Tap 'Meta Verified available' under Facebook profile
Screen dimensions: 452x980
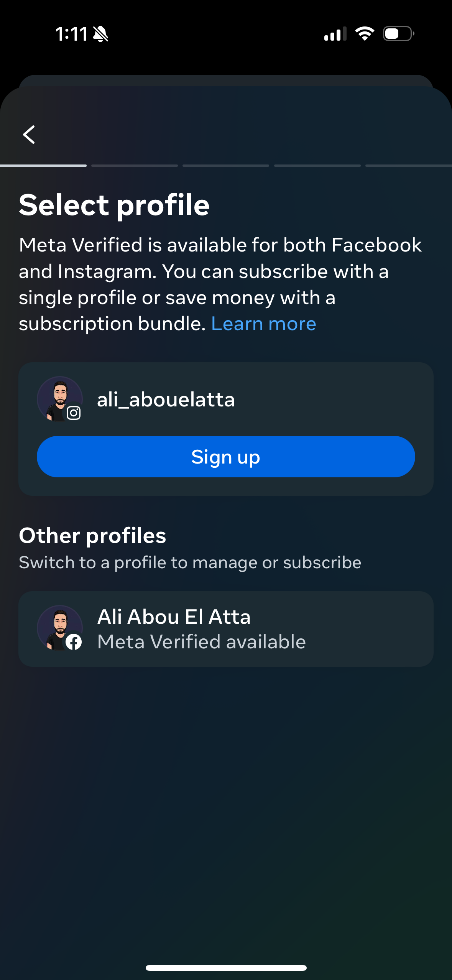(201, 642)
